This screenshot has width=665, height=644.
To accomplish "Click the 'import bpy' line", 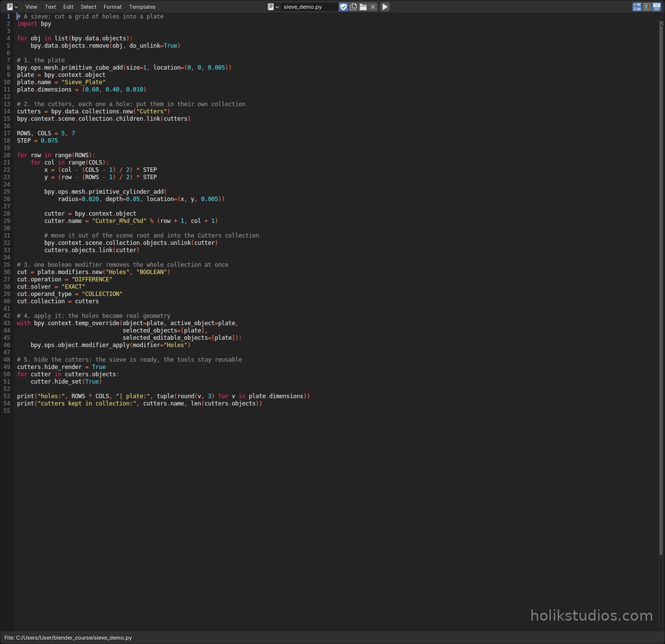I will tap(34, 24).
